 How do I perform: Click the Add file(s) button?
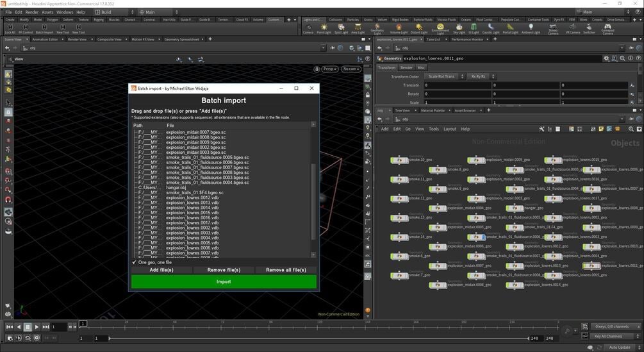point(161,270)
